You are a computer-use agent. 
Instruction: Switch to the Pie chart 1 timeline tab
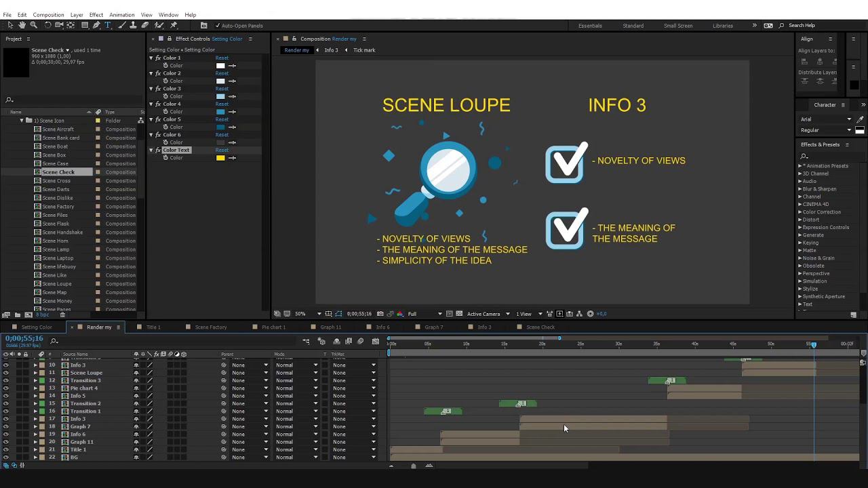[273, 327]
